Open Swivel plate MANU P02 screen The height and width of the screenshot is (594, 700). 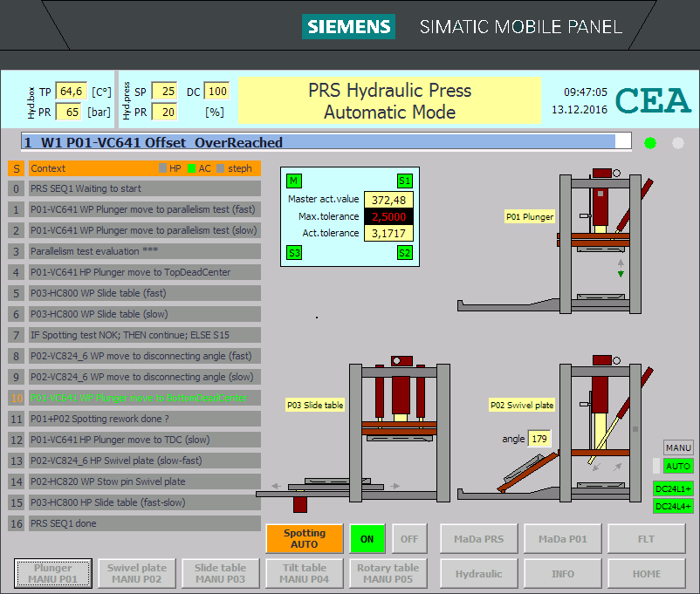click(x=137, y=573)
